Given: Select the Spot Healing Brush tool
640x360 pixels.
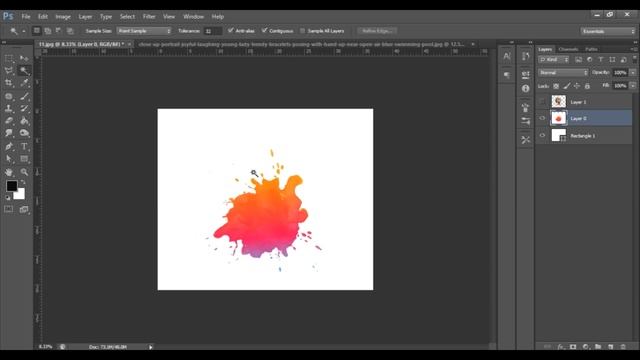Looking at the screenshot, I should 9,96.
